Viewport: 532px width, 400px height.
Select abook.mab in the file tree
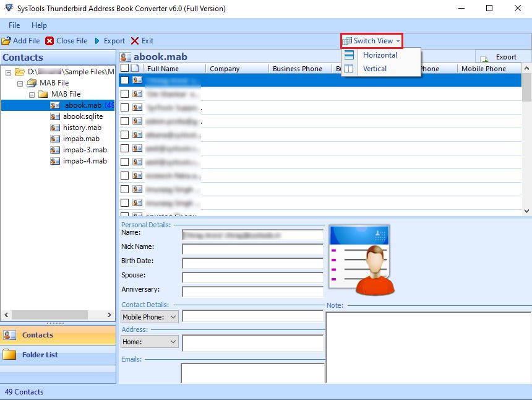pos(83,105)
